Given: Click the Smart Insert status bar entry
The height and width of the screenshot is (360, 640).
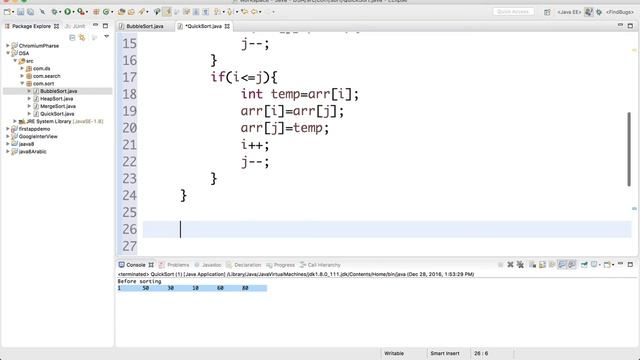Looking at the screenshot, I should [x=444, y=353].
